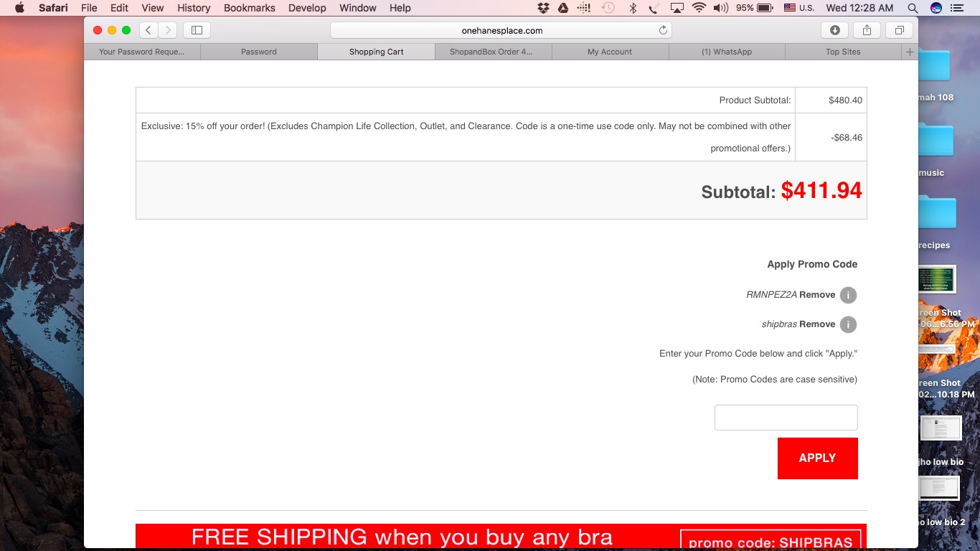Viewport: 980px width, 551px height.
Task: Remove the shipbras promo code
Action: [x=817, y=324]
